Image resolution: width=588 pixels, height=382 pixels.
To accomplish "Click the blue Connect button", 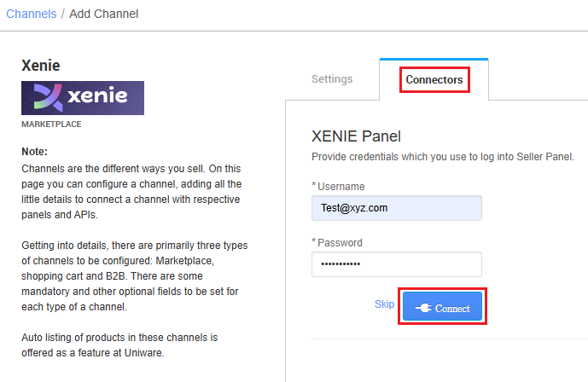I will pyautogui.click(x=442, y=306).
